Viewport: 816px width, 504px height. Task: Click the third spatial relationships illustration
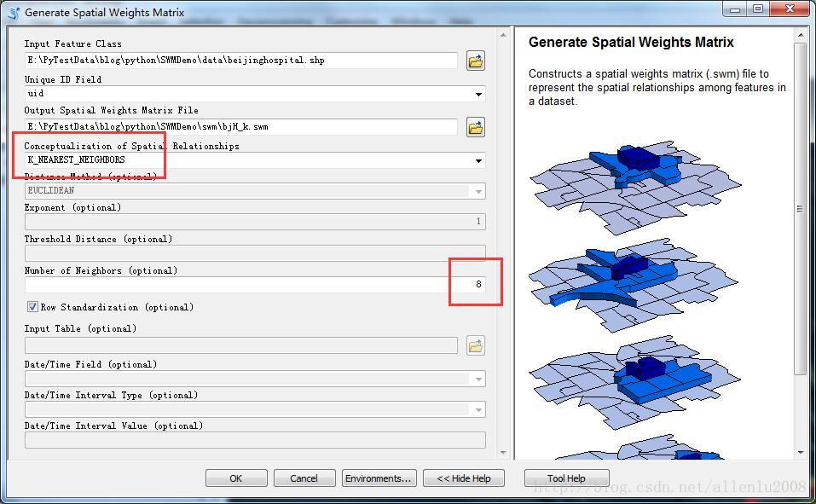(x=634, y=383)
